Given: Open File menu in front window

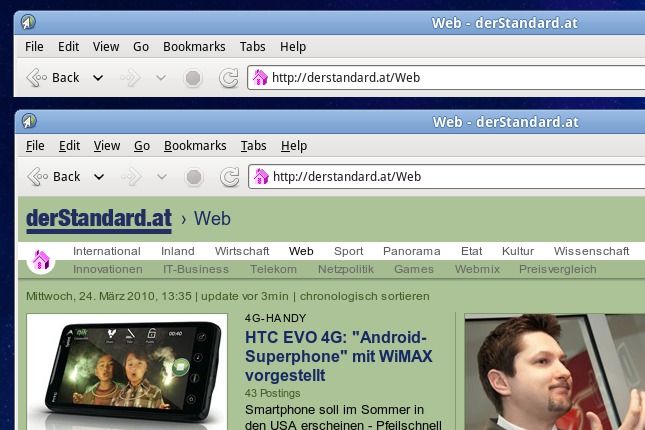Looking at the screenshot, I should point(35,146).
